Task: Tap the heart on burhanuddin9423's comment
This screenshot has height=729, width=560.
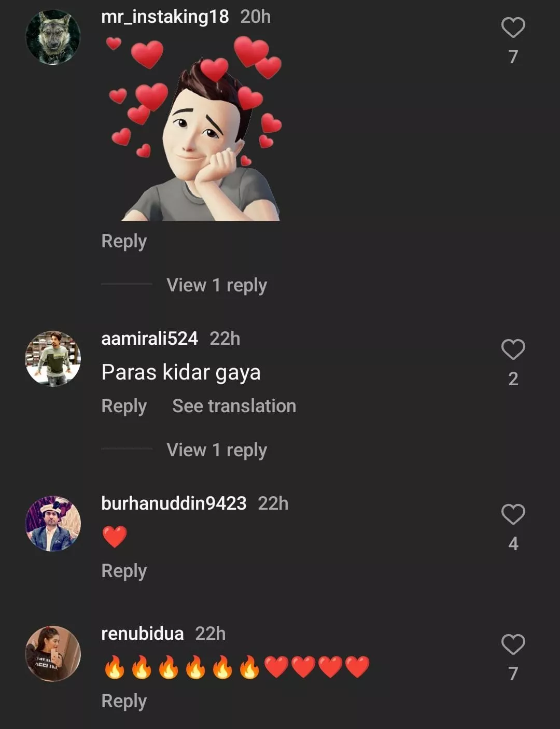Action: coord(513,514)
